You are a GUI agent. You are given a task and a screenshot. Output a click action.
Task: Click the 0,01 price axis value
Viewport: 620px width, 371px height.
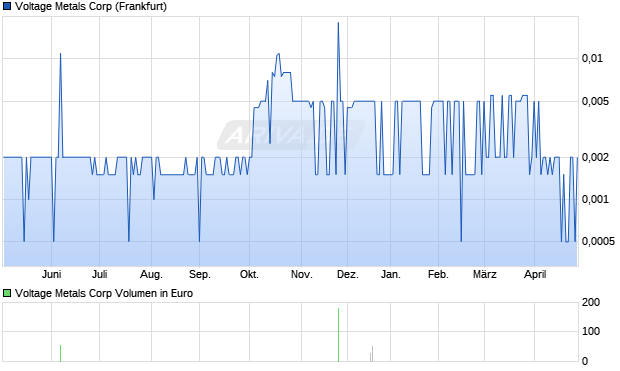click(592, 59)
